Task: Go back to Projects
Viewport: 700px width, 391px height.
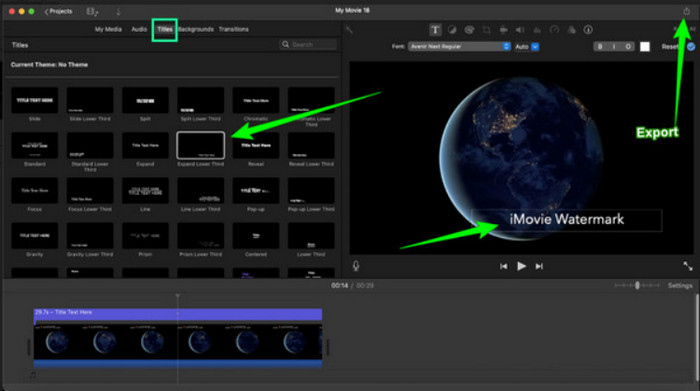Action: [58, 12]
